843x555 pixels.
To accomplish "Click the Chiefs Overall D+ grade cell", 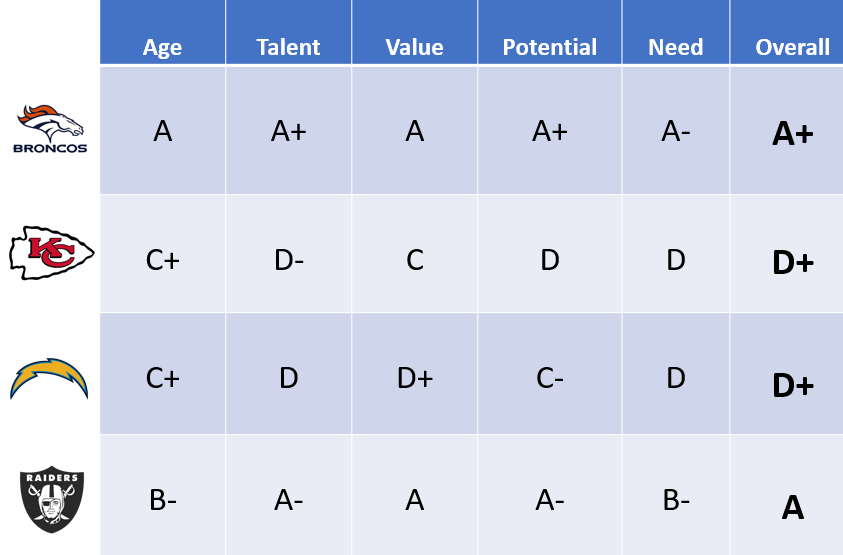I will [x=787, y=253].
